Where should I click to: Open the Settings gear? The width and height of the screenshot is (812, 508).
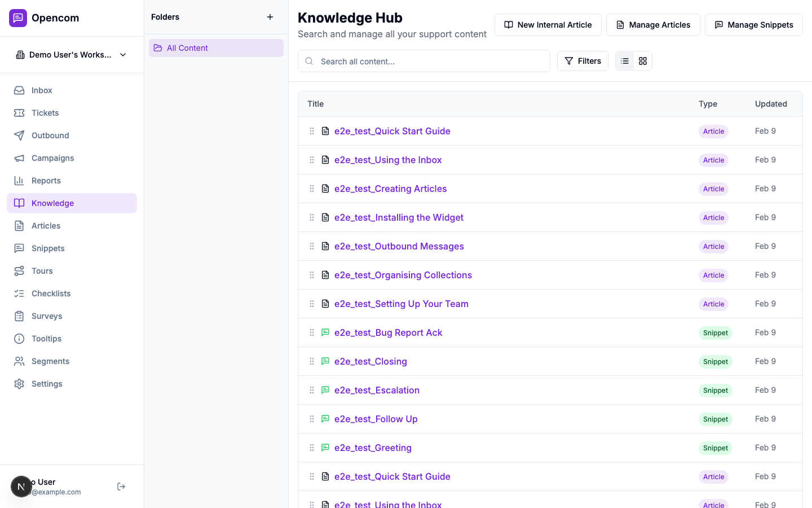(19, 384)
